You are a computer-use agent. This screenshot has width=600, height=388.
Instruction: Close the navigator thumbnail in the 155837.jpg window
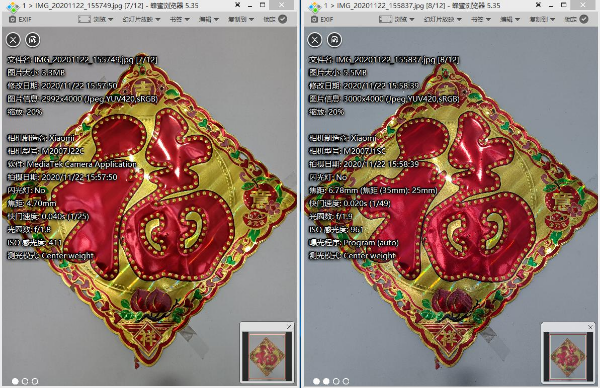590,327
